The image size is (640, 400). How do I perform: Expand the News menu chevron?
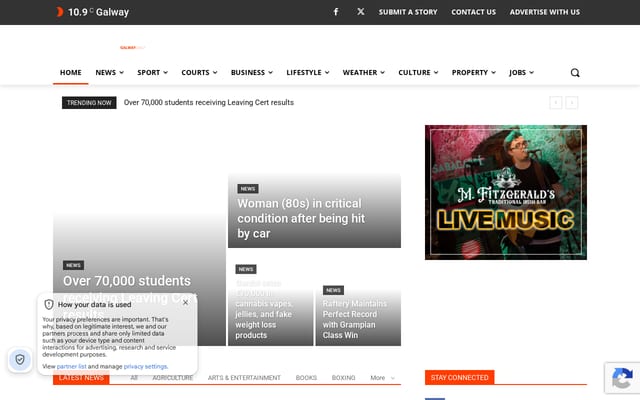pyautogui.click(x=121, y=73)
